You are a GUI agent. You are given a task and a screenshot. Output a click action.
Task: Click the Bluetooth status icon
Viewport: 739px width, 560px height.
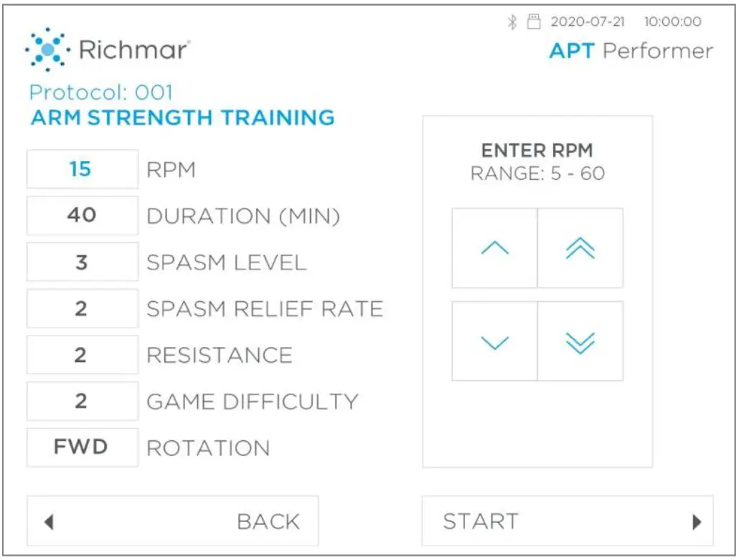point(511,22)
